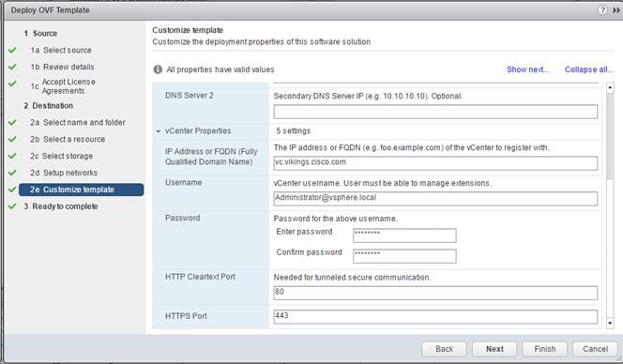
Task: Click the scrollbar down arrow
Action: point(610,323)
